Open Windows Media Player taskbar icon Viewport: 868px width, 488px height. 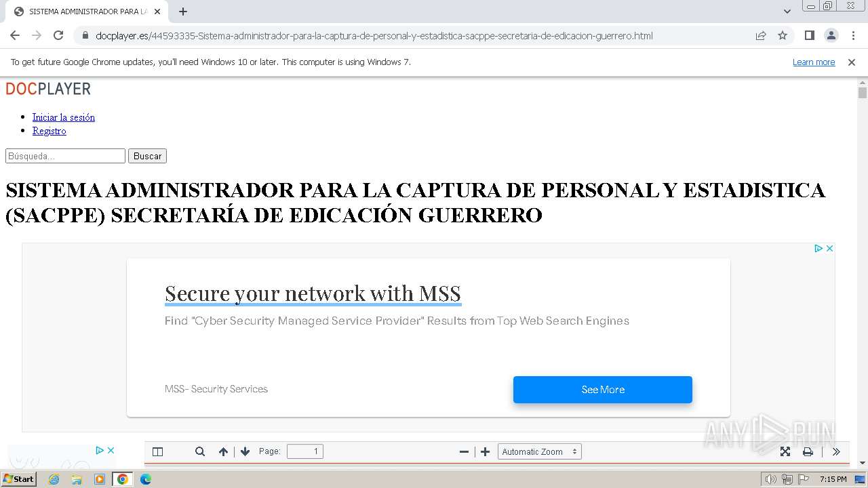point(100,479)
